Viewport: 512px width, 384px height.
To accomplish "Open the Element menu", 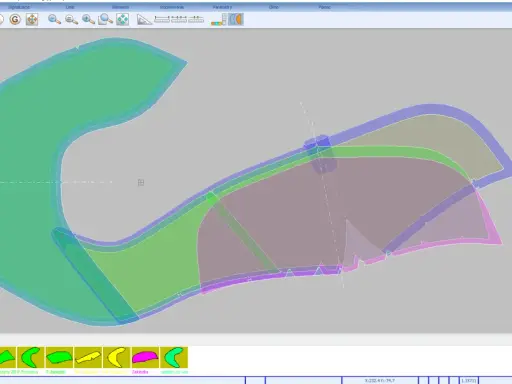I will (x=121, y=7).
